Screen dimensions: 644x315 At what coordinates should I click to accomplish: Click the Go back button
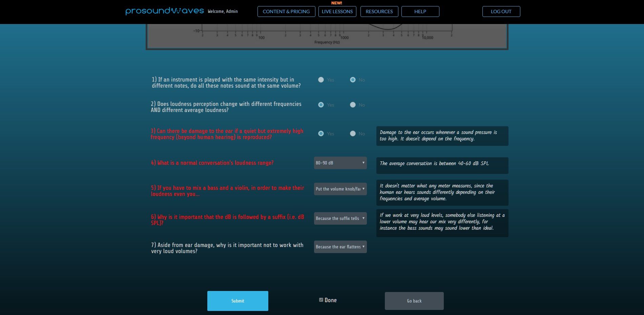[x=414, y=301]
